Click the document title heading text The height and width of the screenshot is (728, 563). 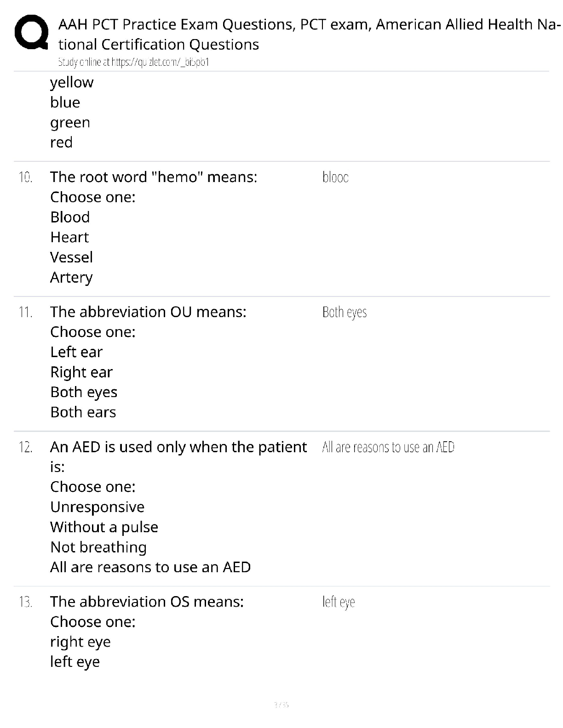click(309, 34)
